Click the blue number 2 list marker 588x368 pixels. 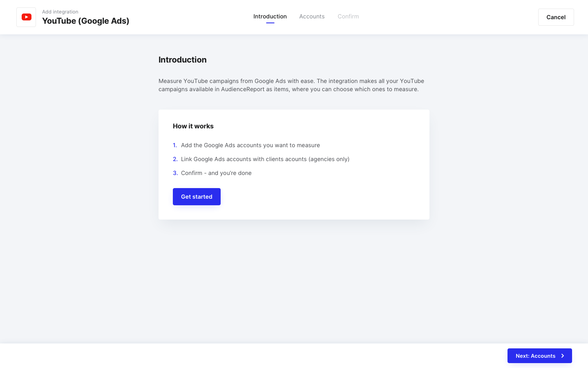pyautogui.click(x=175, y=159)
